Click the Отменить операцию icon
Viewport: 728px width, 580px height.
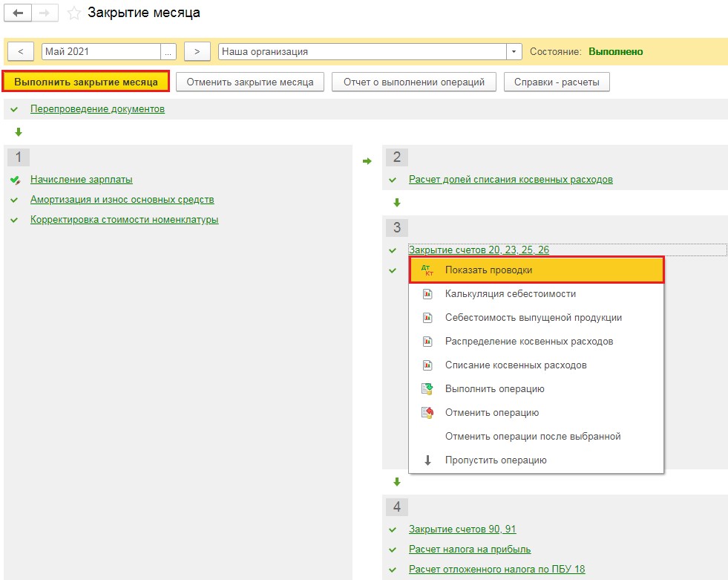427,413
